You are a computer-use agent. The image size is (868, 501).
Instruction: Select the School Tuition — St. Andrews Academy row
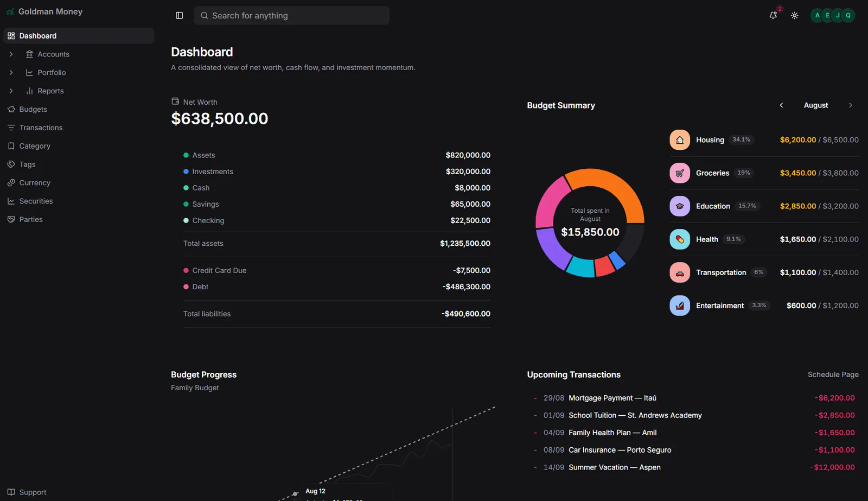pyautogui.click(x=693, y=415)
